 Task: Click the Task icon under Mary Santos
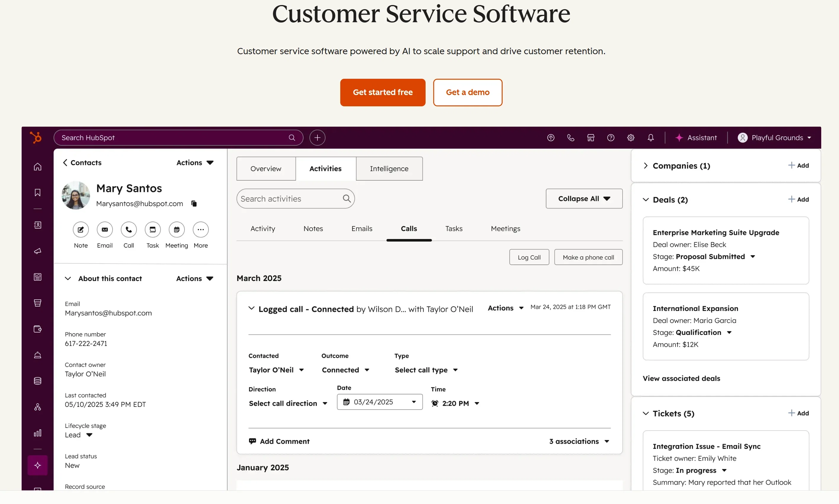point(153,229)
